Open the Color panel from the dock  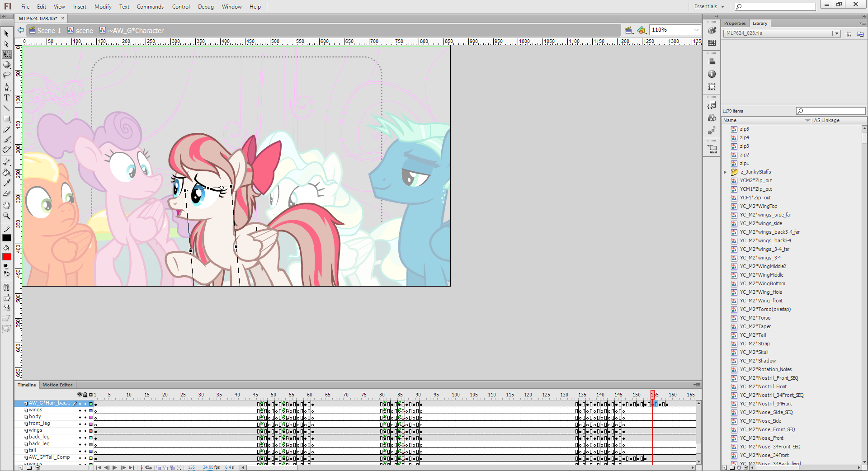coord(712,30)
